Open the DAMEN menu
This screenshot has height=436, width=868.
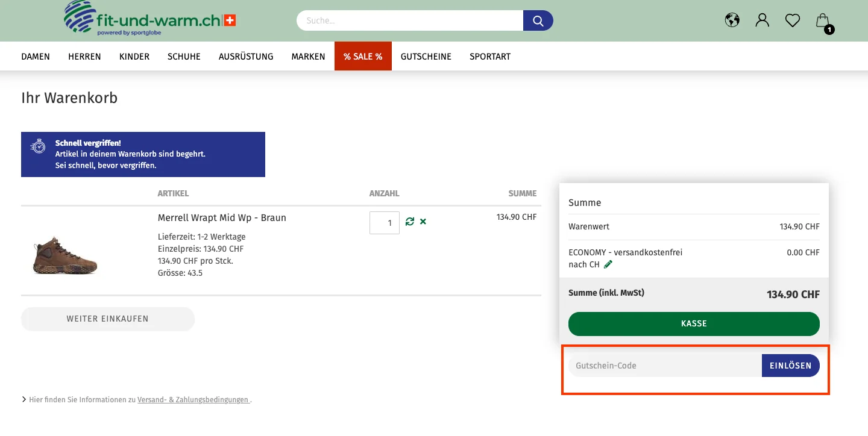point(36,57)
